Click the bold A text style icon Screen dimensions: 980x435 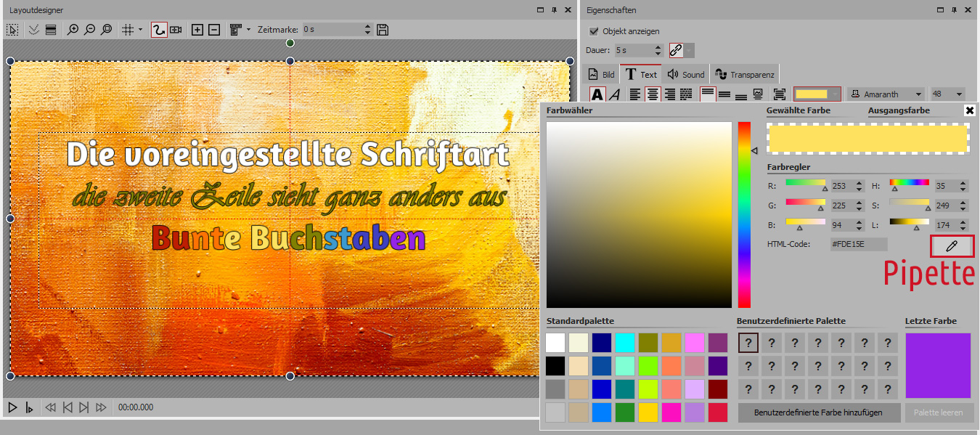pyautogui.click(x=597, y=94)
